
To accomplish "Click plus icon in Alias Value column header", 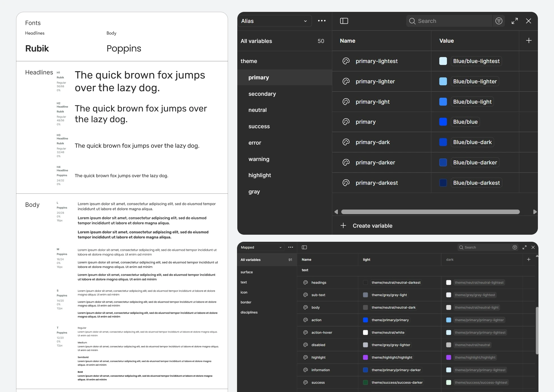I will click(529, 41).
